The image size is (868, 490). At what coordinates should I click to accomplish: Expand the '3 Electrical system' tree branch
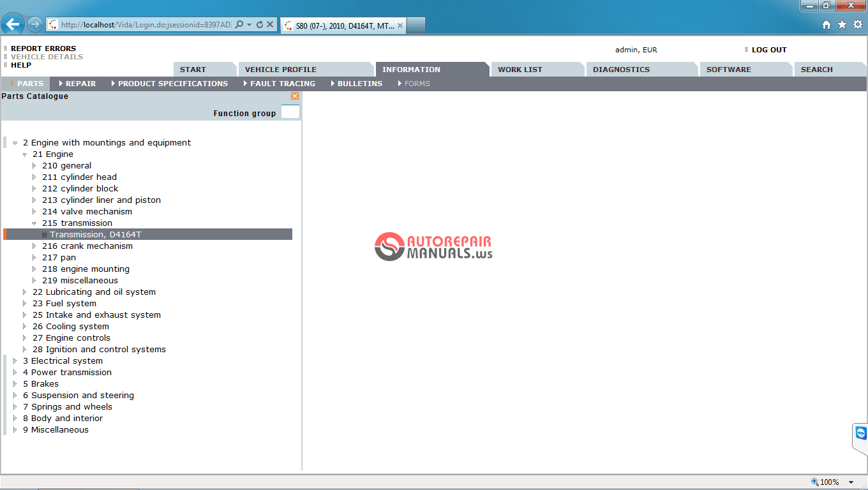tap(14, 360)
